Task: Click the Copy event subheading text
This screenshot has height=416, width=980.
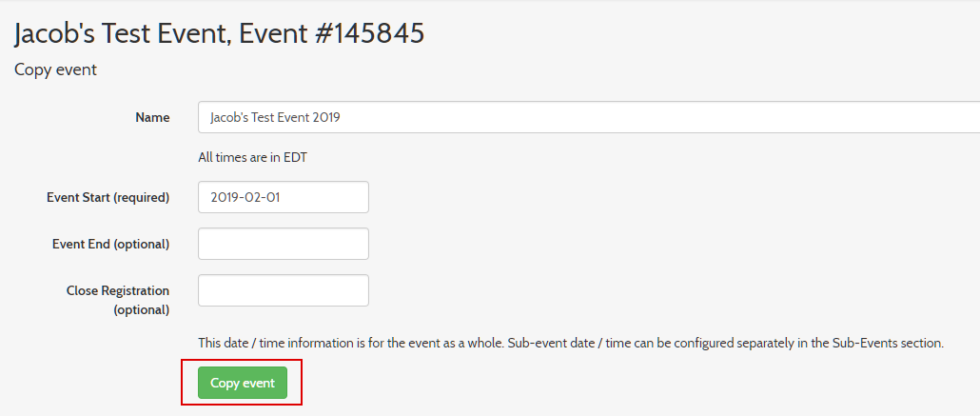Action: click(55, 69)
